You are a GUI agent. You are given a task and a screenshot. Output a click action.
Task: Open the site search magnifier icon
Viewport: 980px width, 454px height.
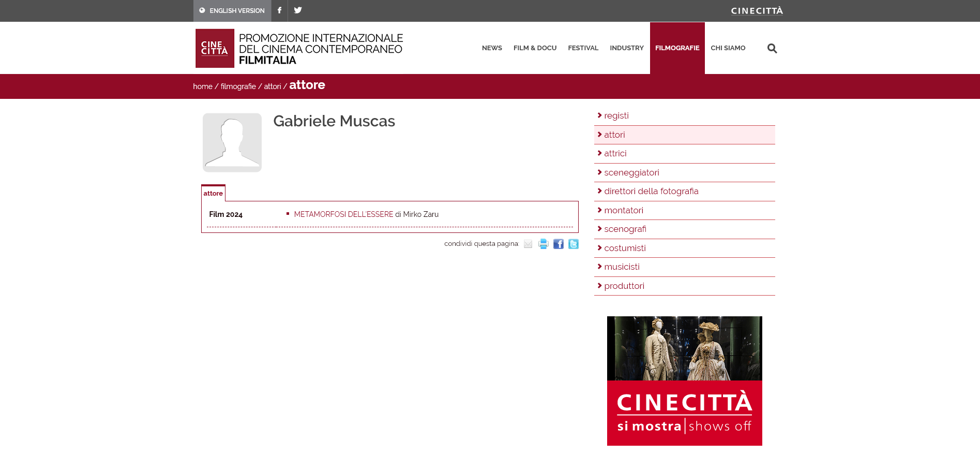coord(772,48)
